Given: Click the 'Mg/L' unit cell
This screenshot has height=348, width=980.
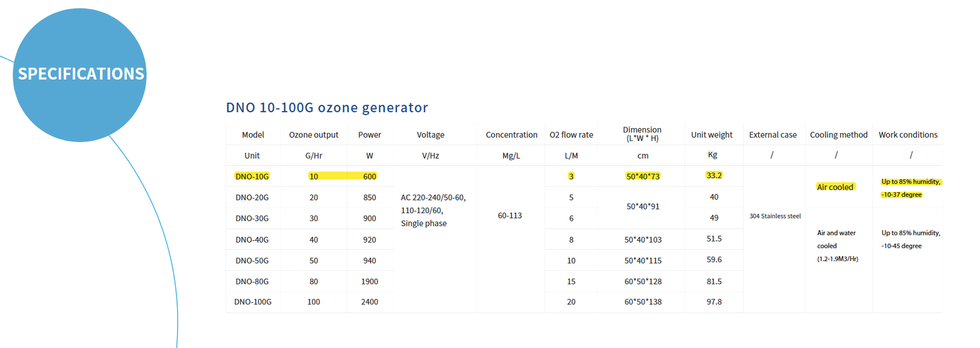Looking at the screenshot, I should click(511, 156).
